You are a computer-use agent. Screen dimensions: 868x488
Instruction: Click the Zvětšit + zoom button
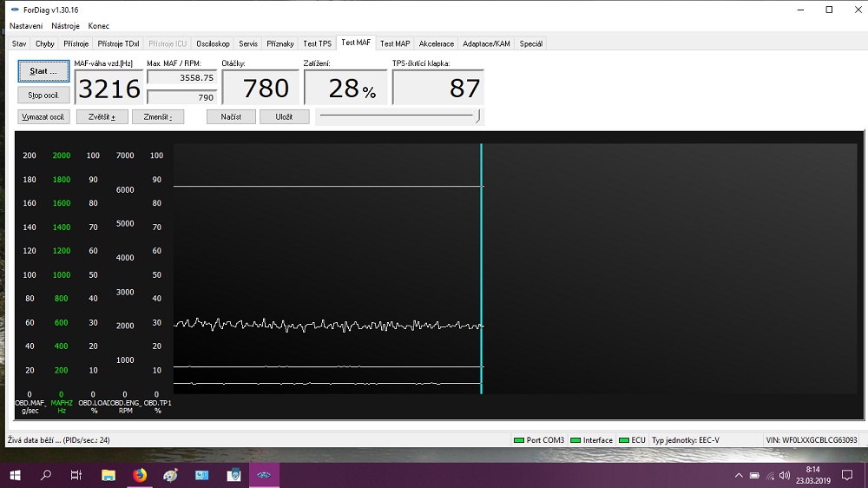coord(102,116)
